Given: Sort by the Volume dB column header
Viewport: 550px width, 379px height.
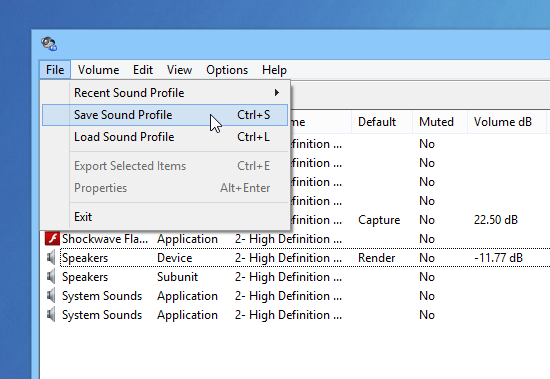Looking at the screenshot, I should click(507, 122).
